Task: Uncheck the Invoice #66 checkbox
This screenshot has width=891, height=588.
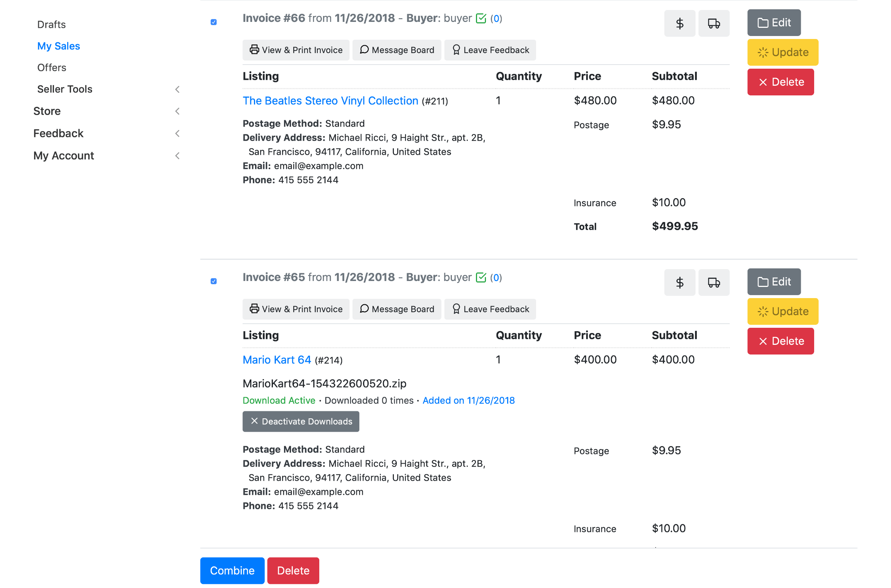Action: tap(214, 22)
